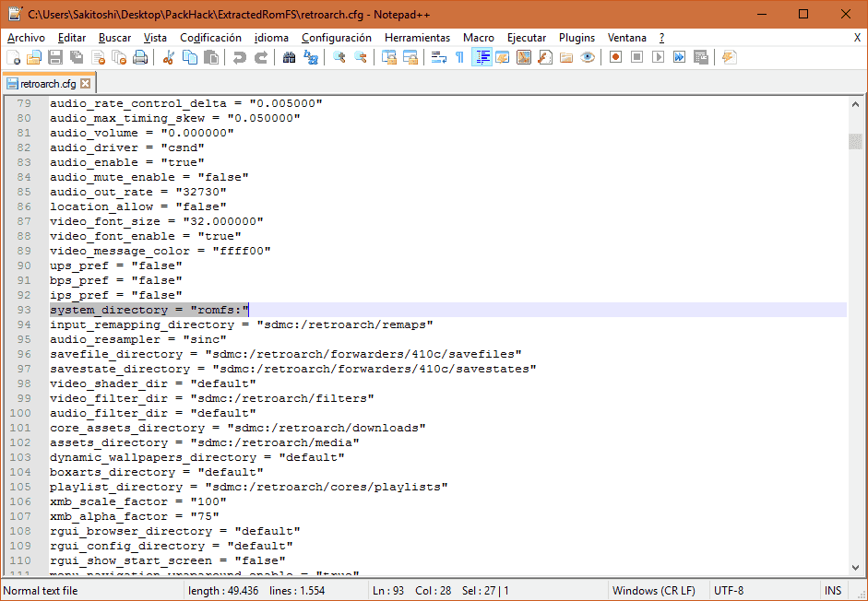Cut selection with the scissors icon
This screenshot has width=868, height=601.
pyautogui.click(x=168, y=57)
